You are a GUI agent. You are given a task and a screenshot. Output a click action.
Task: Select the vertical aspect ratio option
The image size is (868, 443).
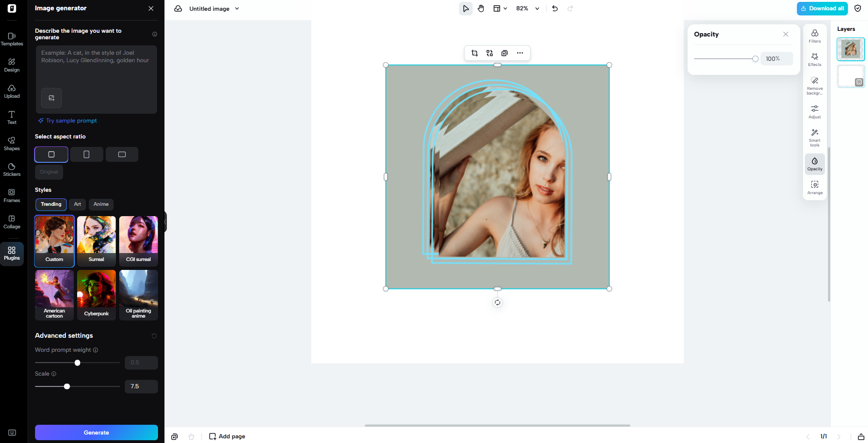[86, 154]
